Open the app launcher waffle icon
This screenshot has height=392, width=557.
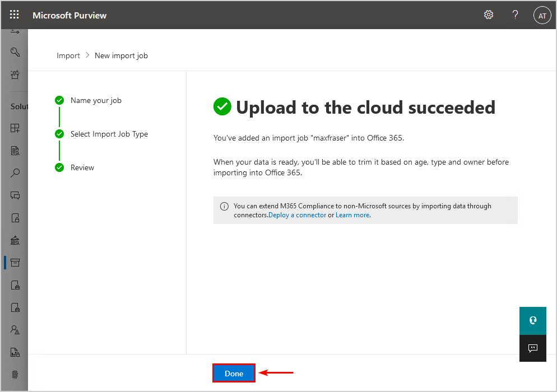(x=14, y=15)
